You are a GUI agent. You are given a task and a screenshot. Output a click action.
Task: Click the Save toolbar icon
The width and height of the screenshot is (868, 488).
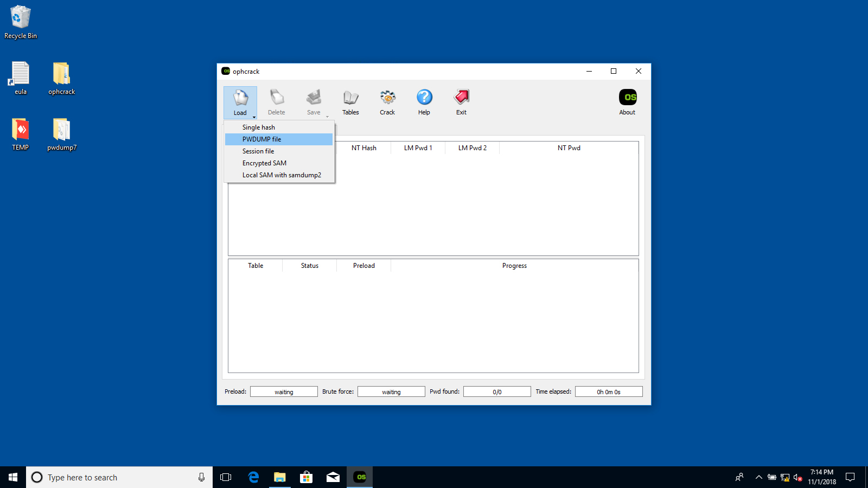314,102
